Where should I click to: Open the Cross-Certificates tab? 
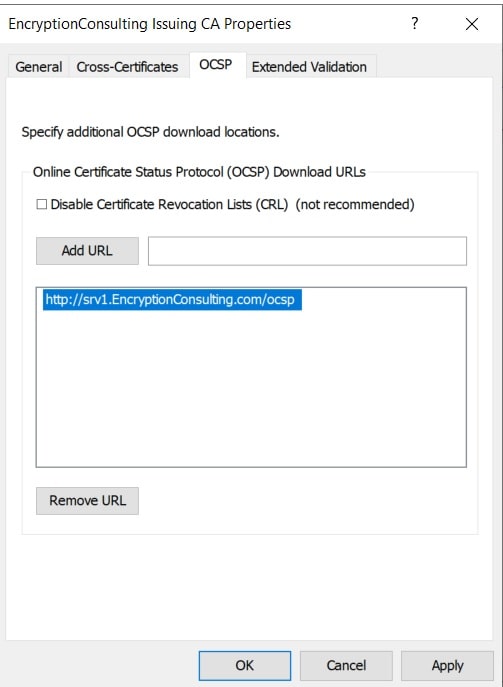tap(127, 67)
